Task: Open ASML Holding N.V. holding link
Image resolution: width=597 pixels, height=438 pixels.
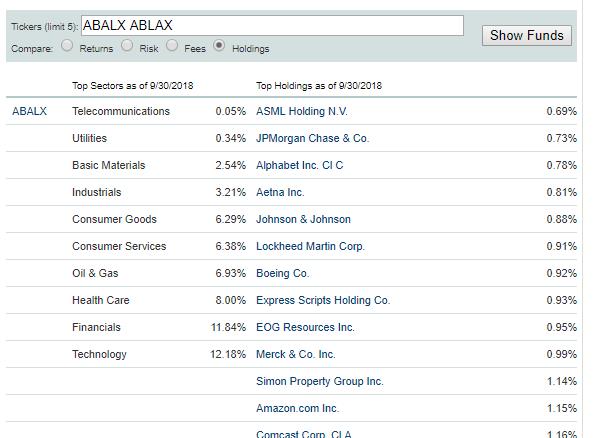Action: coord(302,111)
